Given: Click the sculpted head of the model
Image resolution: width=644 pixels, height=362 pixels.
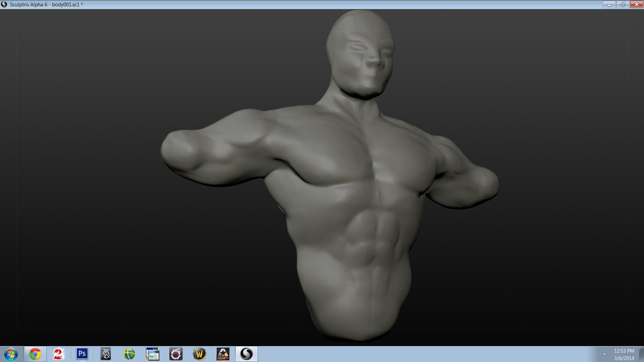Looking at the screenshot, I should pos(361,54).
